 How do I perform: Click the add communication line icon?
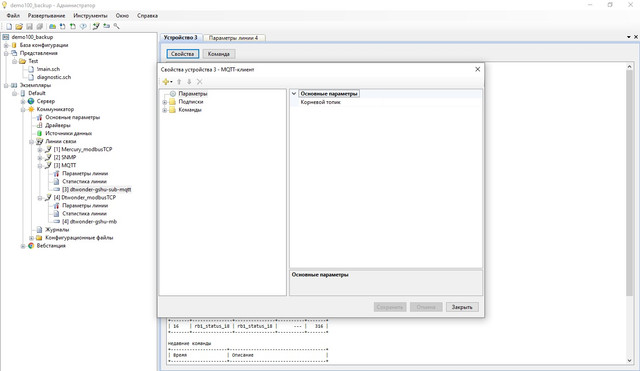[96, 26]
